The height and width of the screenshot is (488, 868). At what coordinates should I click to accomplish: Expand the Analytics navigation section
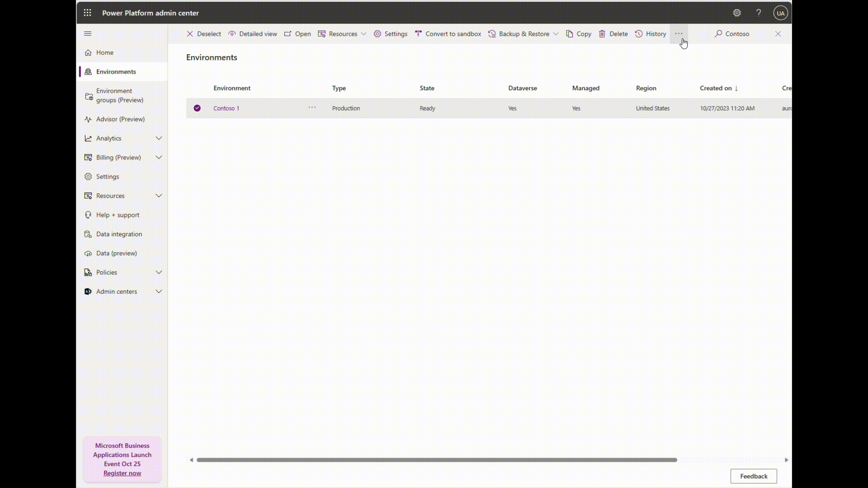159,138
